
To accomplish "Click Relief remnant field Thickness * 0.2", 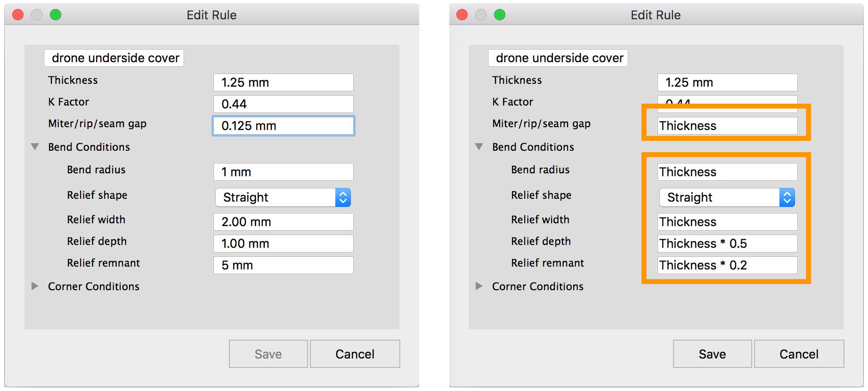I will click(727, 265).
